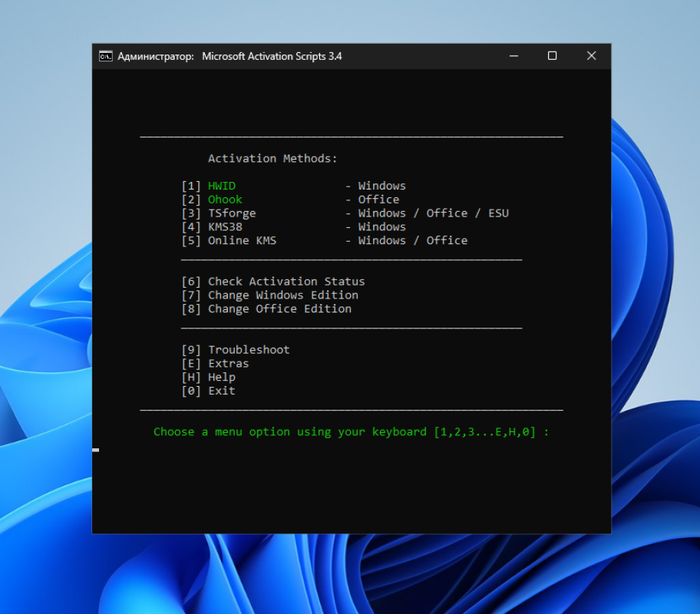Viewport: 700px width, 614px height.
Task: Close the Microsoft Activation Scripts window
Action: [x=591, y=56]
